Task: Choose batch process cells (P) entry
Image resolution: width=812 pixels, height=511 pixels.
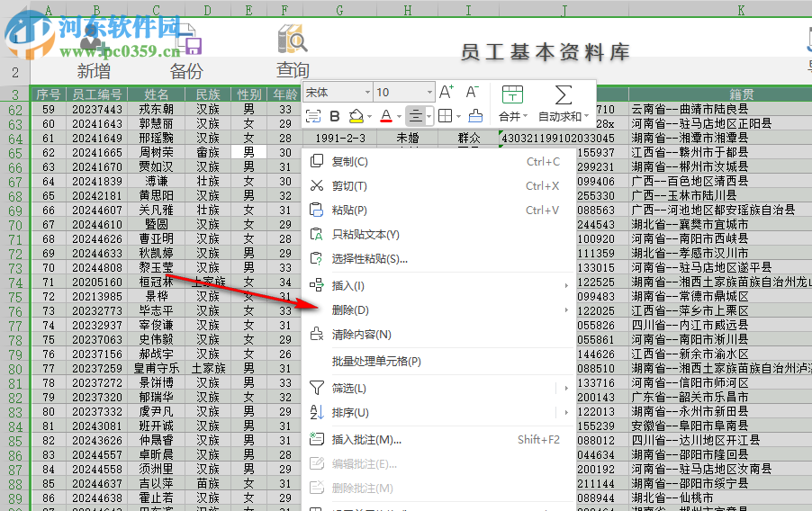Action: (x=438, y=362)
